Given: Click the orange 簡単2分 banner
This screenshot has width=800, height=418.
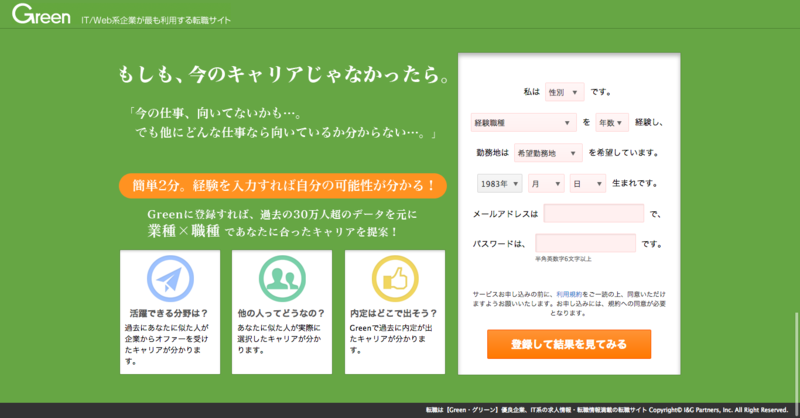Looking at the screenshot, I should [283, 186].
